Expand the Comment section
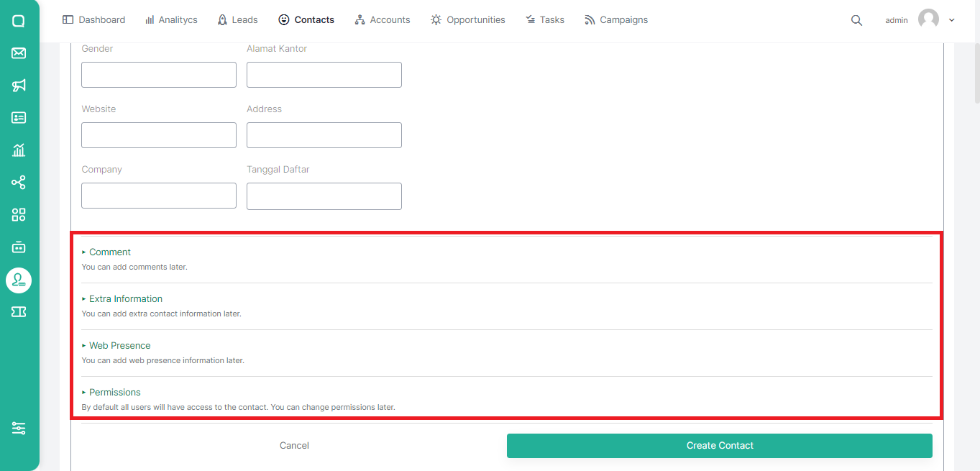The width and height of the screenshot is (980, 471). pos(109,252)
